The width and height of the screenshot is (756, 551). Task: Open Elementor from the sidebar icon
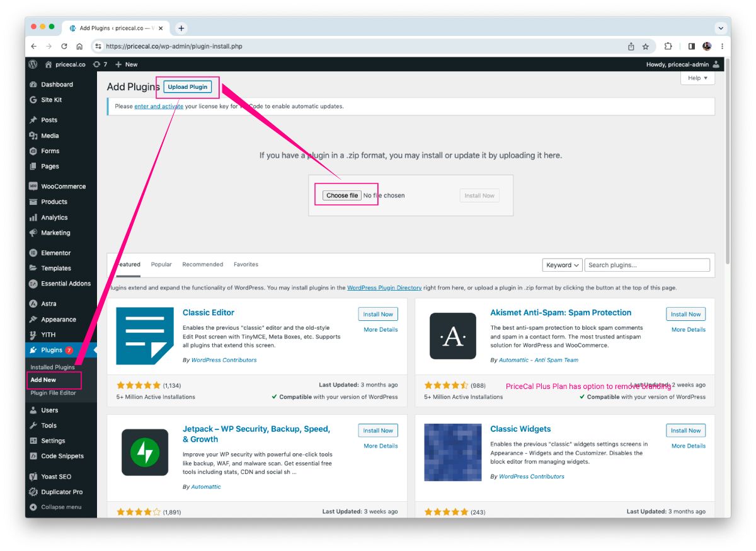click(x=33, y=253)
